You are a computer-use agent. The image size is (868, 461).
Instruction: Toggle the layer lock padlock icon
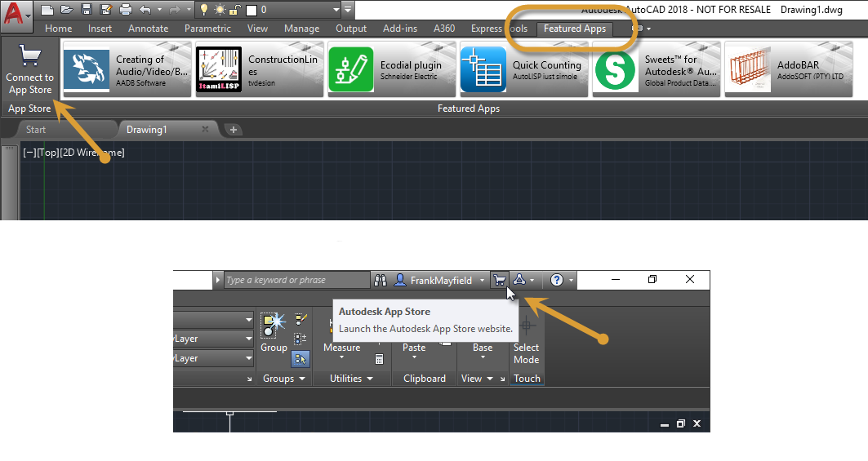pyautogui.click(x=234, y=10)
